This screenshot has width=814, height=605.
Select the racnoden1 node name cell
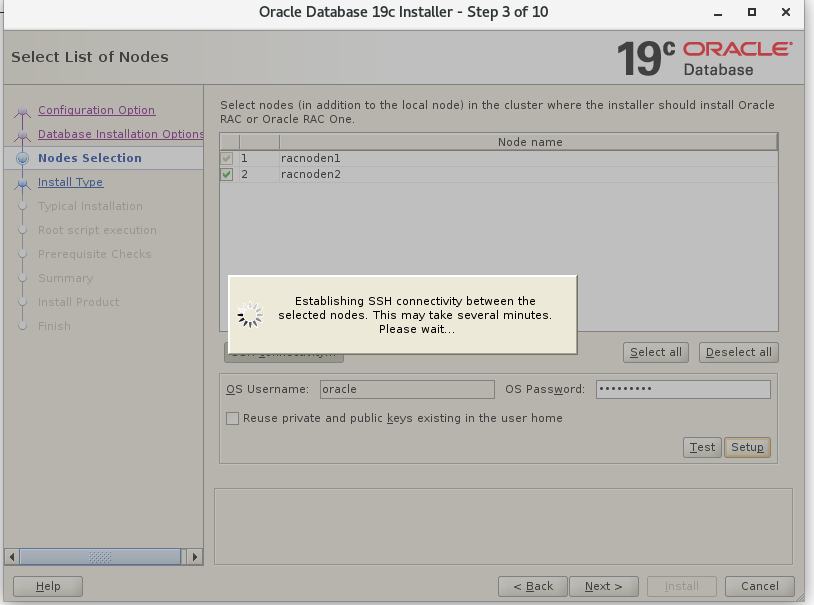(528, 158)
